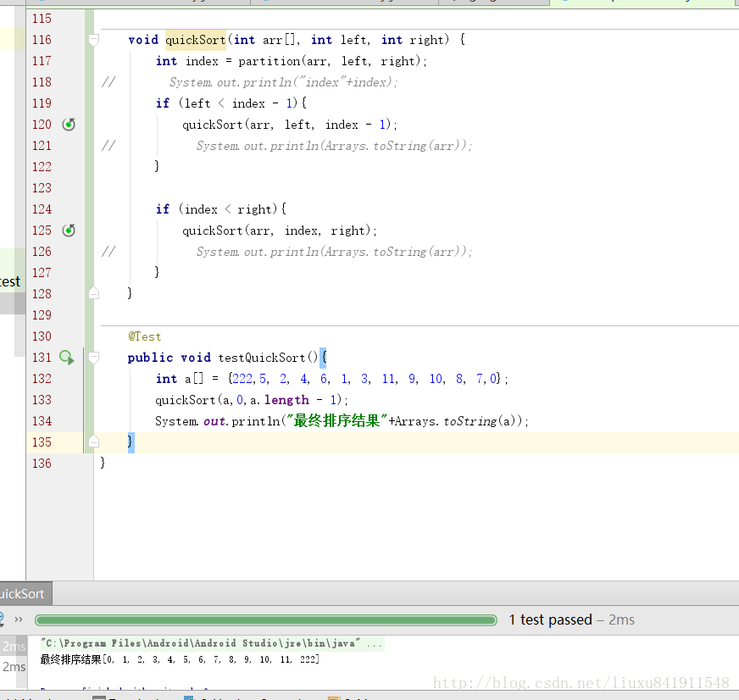
Task: Run the test via line 131 gutter icon
Action: pyautogui.click(x=67, y=358)
